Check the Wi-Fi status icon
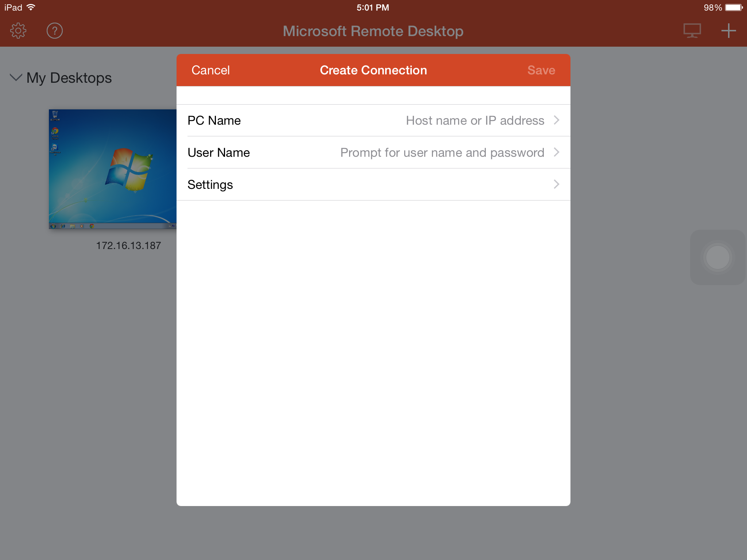 point(31,7)
